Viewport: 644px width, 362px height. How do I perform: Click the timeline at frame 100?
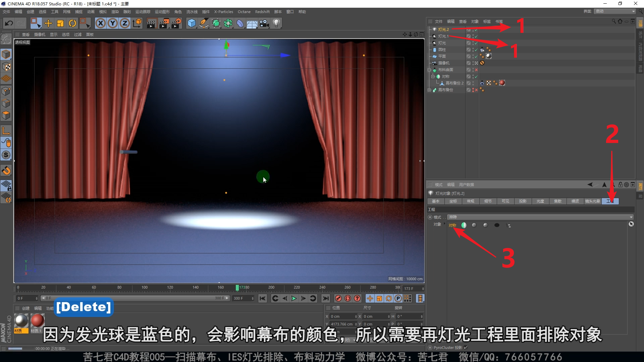145,288
